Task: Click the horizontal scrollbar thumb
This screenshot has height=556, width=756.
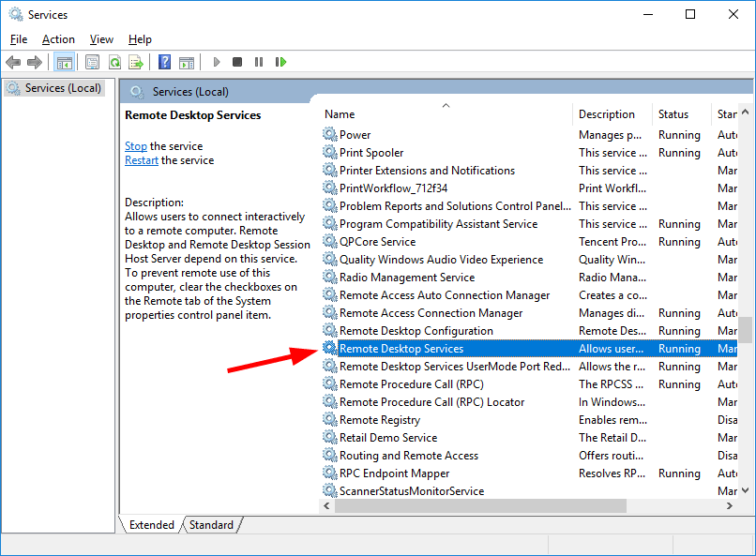Action: coord(480,505)
